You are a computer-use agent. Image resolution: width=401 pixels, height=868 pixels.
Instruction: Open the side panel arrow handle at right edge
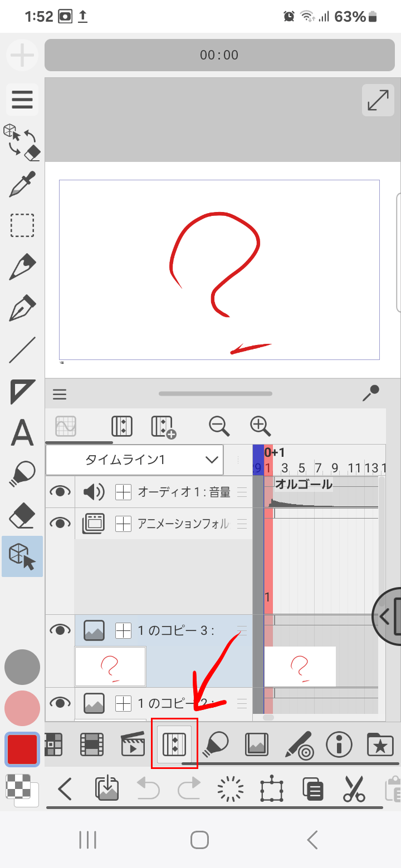387,616
